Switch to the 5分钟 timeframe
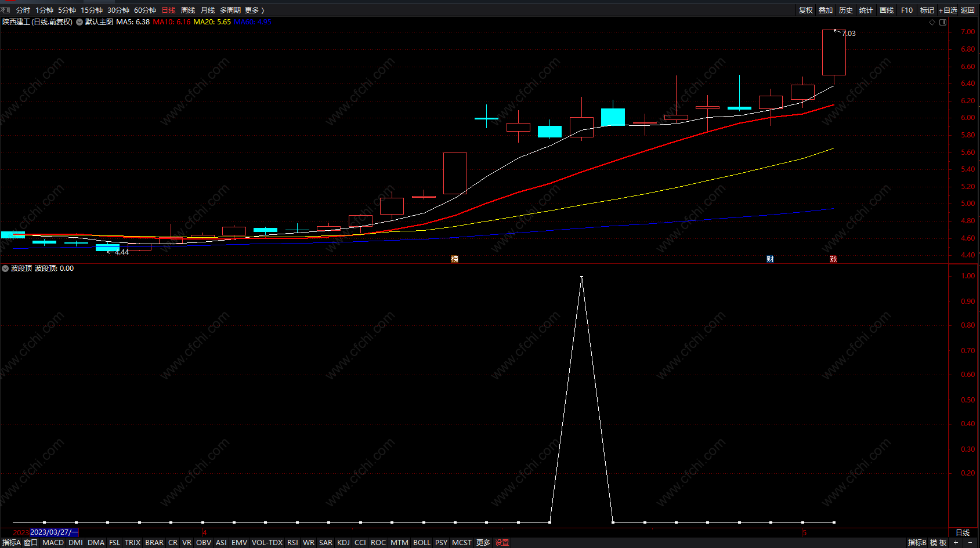 tap(67, 10)
